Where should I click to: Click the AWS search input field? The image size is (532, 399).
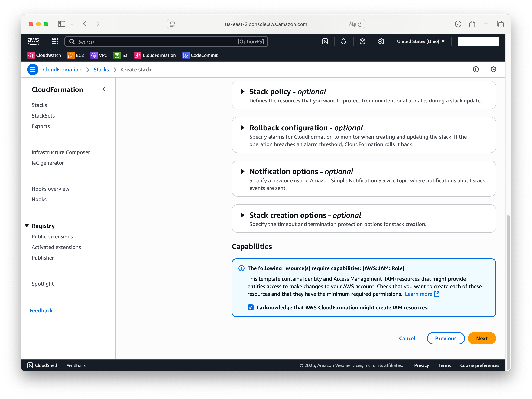click(x=166, y=41)
